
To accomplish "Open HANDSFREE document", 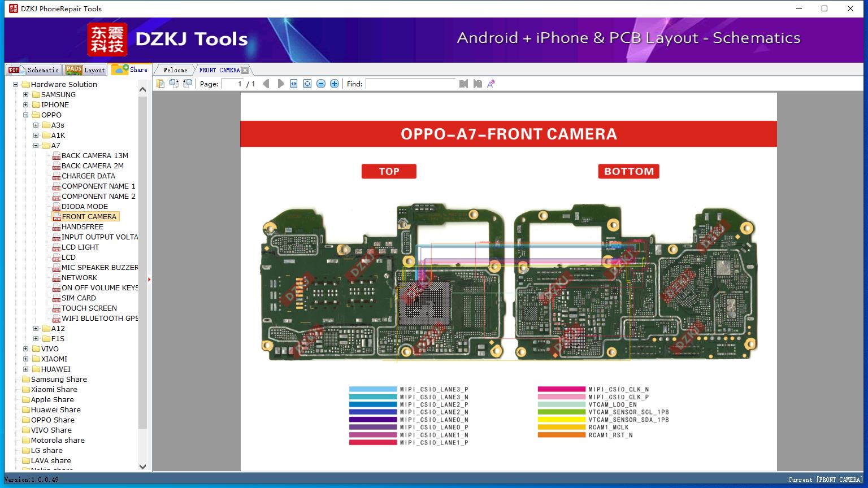I will 83,226.
